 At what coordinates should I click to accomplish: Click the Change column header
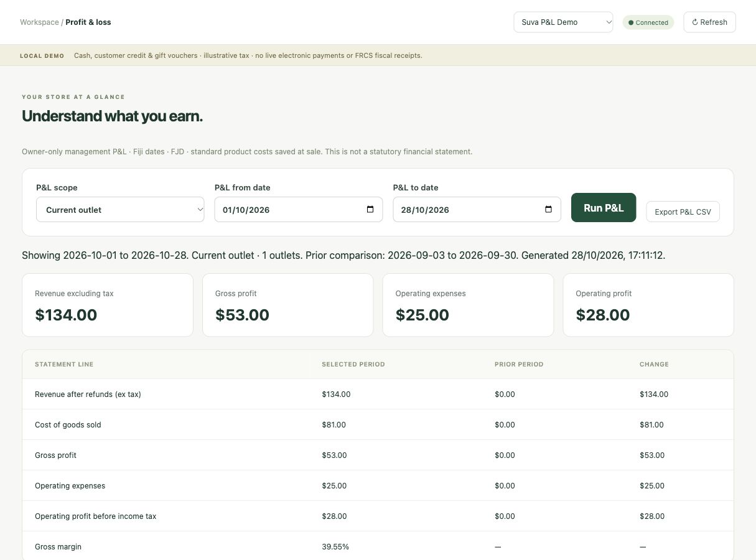[x=654, y=364]
